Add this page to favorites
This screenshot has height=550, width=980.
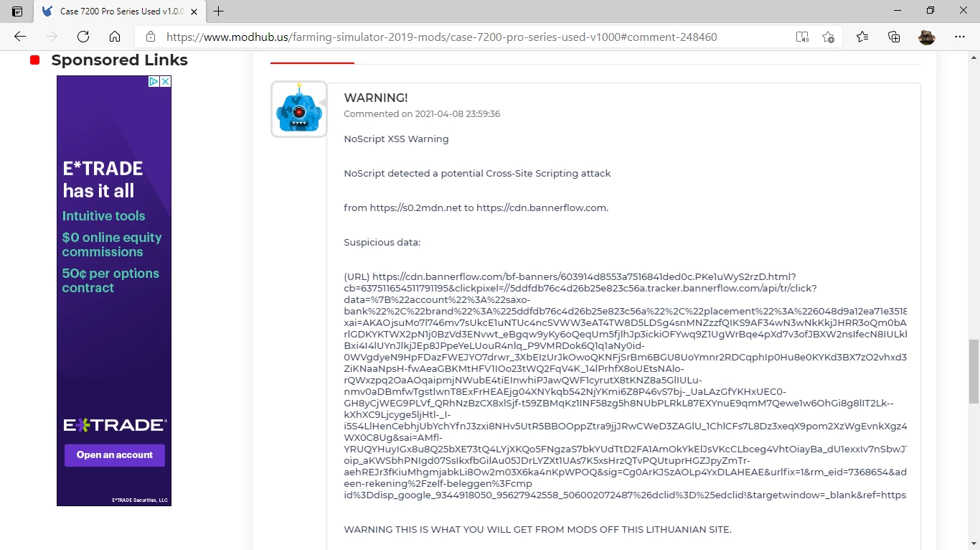(x=828, y=37)
